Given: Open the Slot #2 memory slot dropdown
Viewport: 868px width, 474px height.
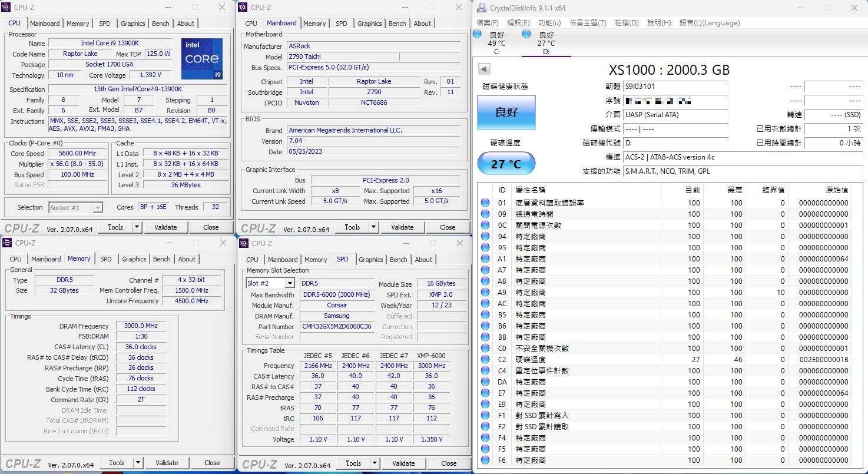Looking at the screenshot, I should pos(289,283).
